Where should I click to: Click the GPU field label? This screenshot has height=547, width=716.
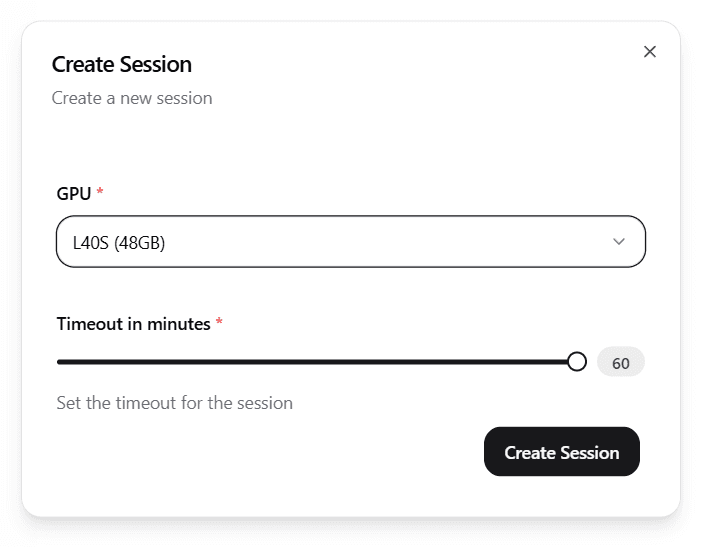74,193
